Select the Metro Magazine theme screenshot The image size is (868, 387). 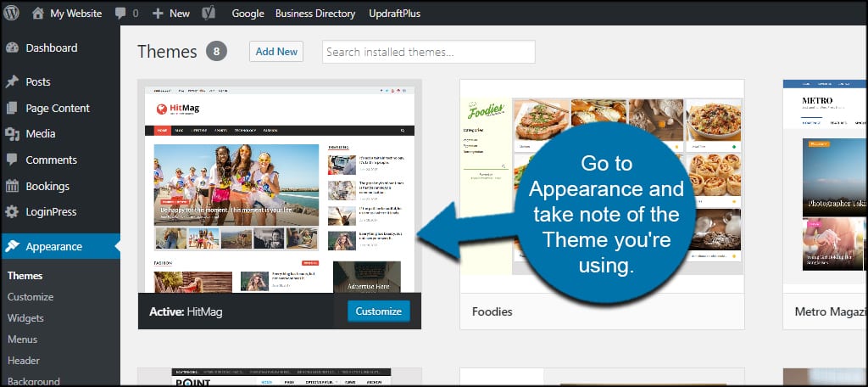(825, 187)
